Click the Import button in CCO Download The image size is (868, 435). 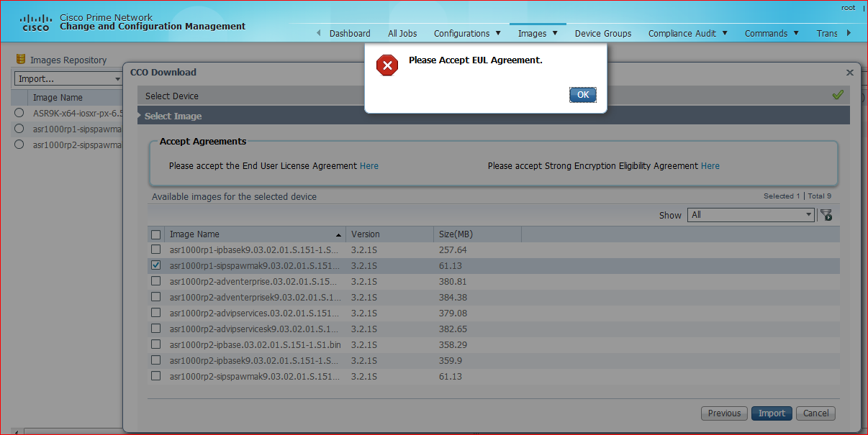pyautogui.click(x=772, y=413)
